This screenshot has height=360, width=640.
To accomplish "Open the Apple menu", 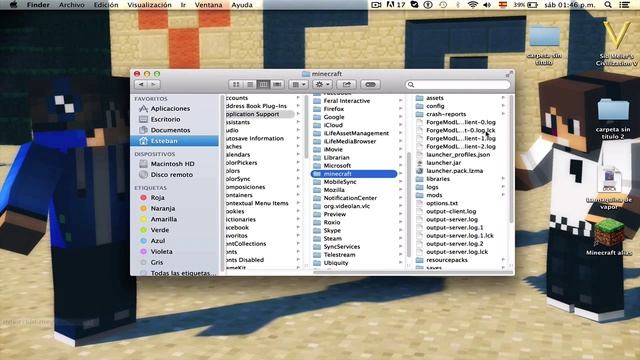I will [13, 5].
